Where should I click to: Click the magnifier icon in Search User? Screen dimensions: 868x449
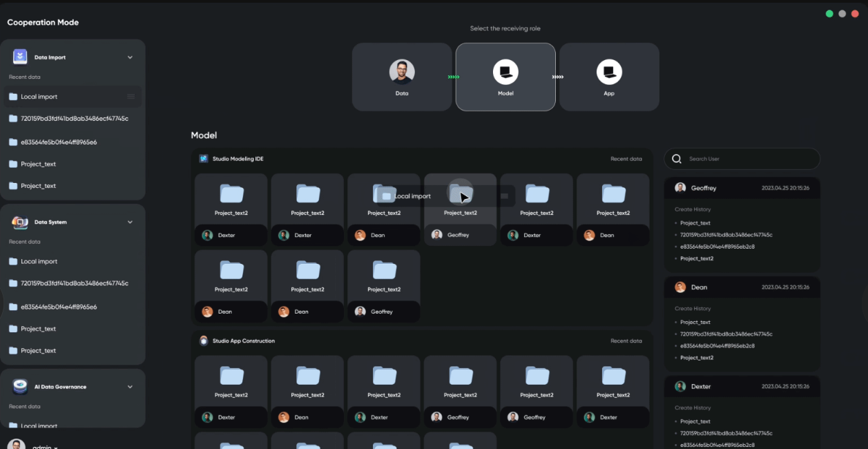coord(677,159)
